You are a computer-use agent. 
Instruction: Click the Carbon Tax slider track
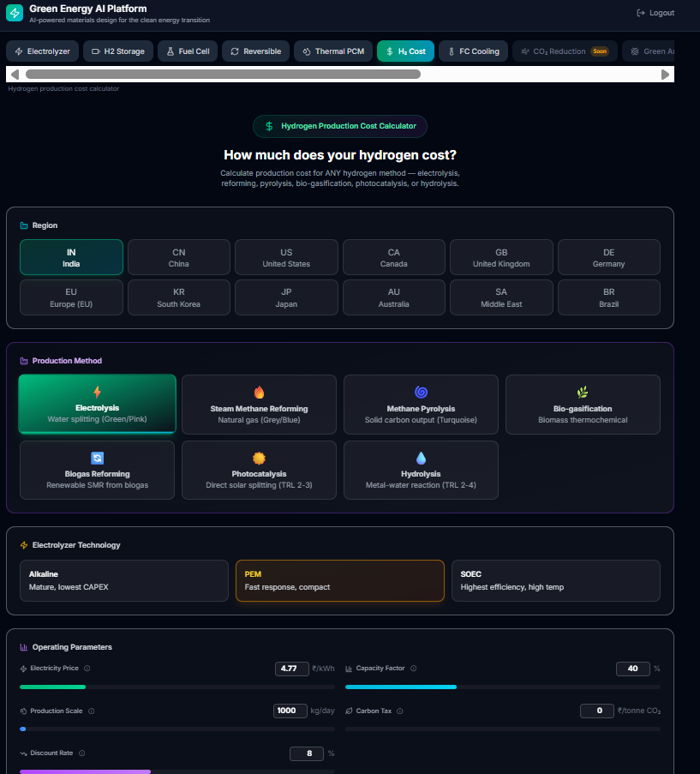(503, 729)
